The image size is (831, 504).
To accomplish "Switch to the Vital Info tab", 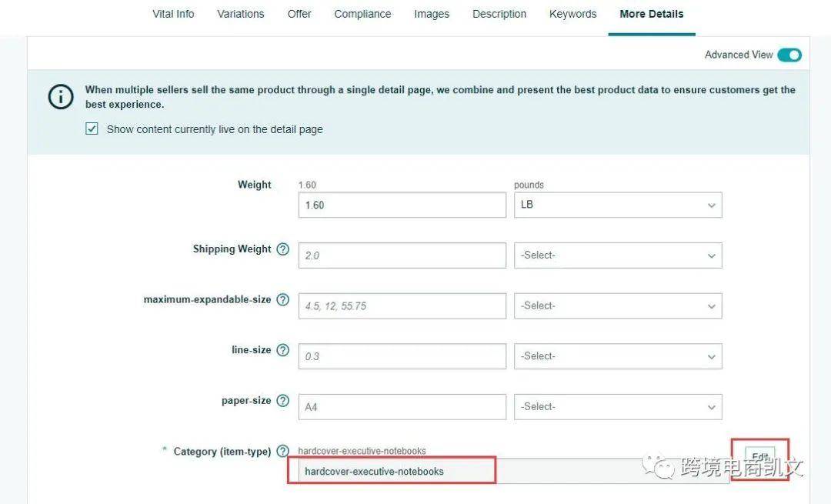I will coord(173,14).
